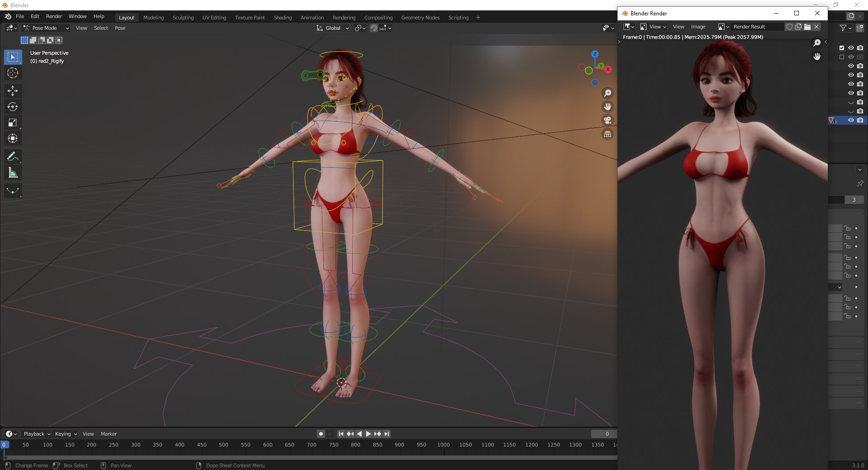Select the Select Box tool
This screenshot has width=868, height=470.
pyautogui.click(x=13, y=57)
